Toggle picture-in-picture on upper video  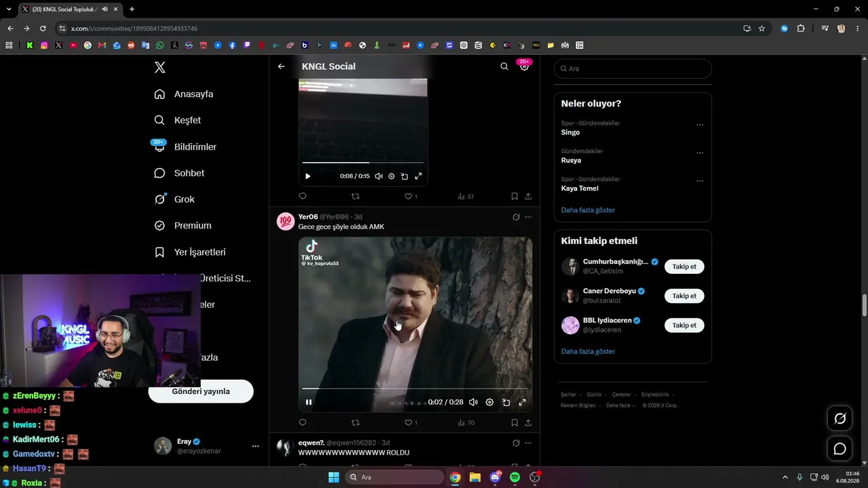point(404,176)
